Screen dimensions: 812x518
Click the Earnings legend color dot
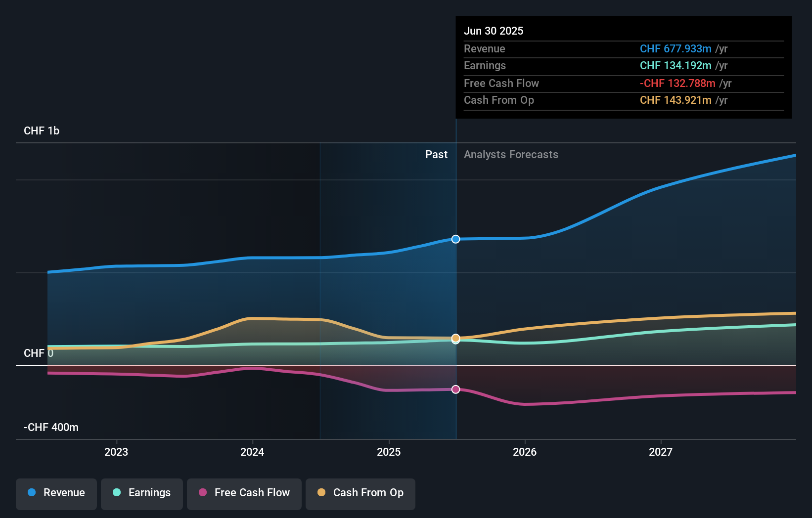(x=116, y=493)
